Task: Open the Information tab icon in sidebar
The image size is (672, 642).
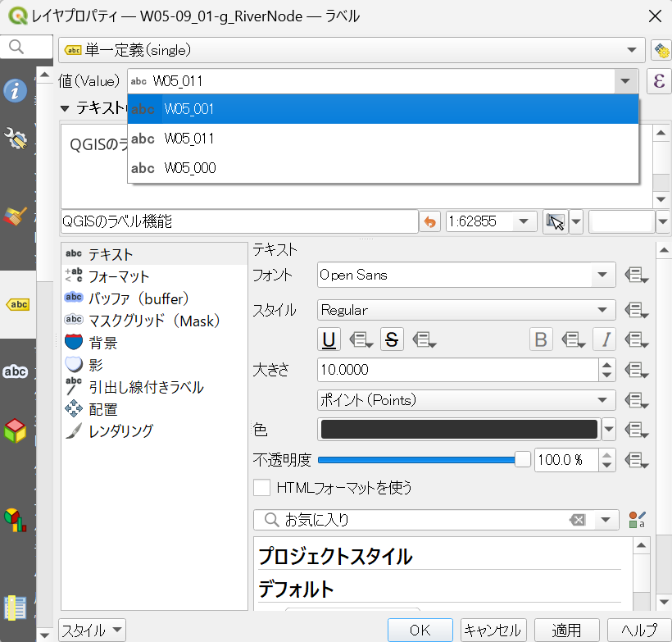Action: (x=16, y=90)
